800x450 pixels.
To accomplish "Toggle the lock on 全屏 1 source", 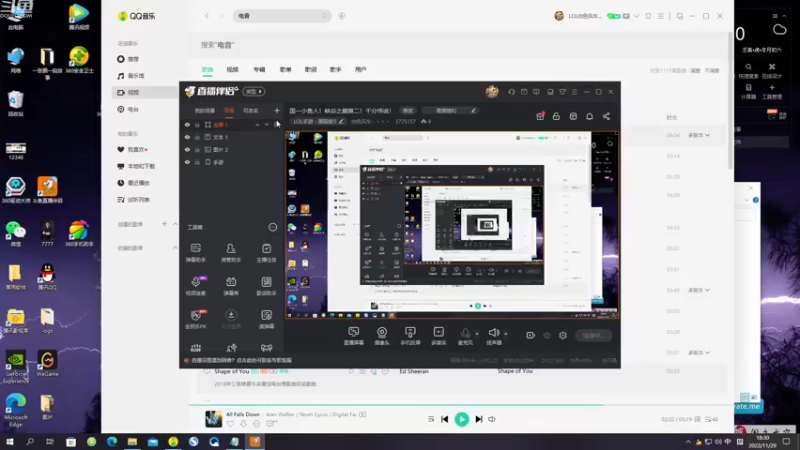I will tap(197, 125).
